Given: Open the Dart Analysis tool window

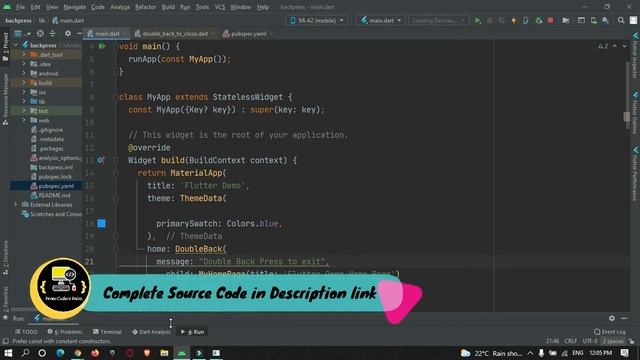Looking at the screenshot, I should point(151,332).
